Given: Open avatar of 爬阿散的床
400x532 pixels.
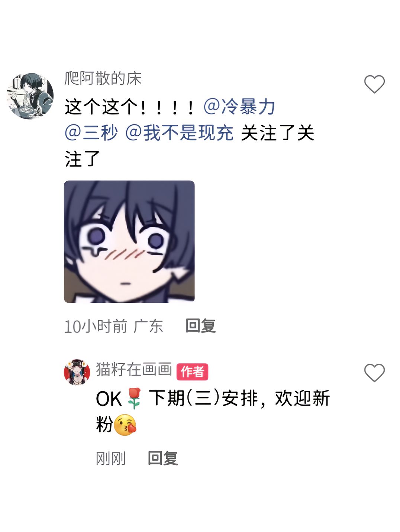Looking at the screenshot, I should (30, 96).
